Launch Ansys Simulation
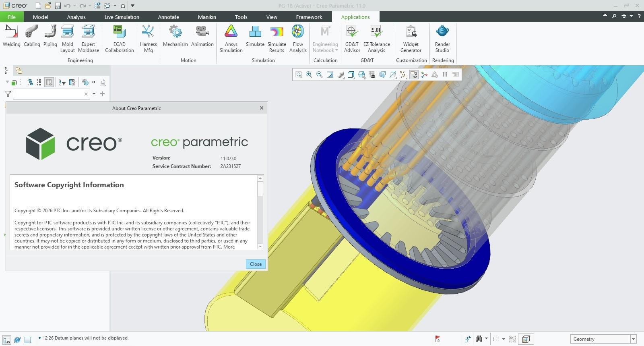Viewport: 644px width, 346px height. [231, 39]
